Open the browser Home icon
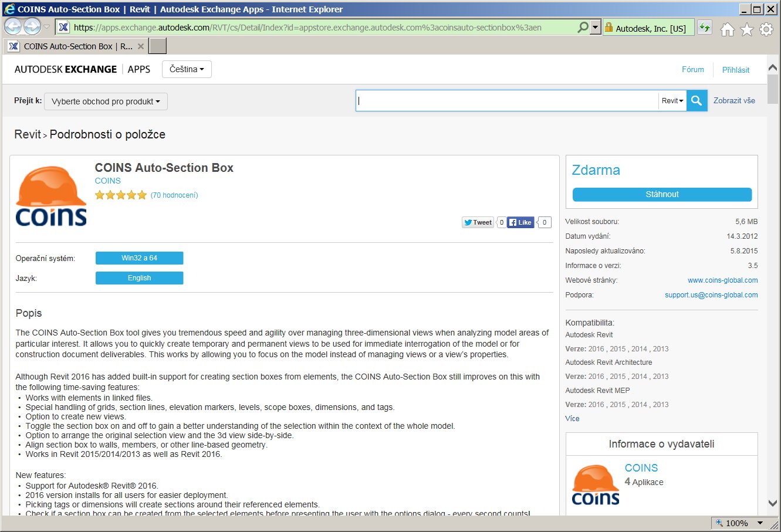Image resolution: width=781 pixels, height=532 pixels. tap(728, 29)
